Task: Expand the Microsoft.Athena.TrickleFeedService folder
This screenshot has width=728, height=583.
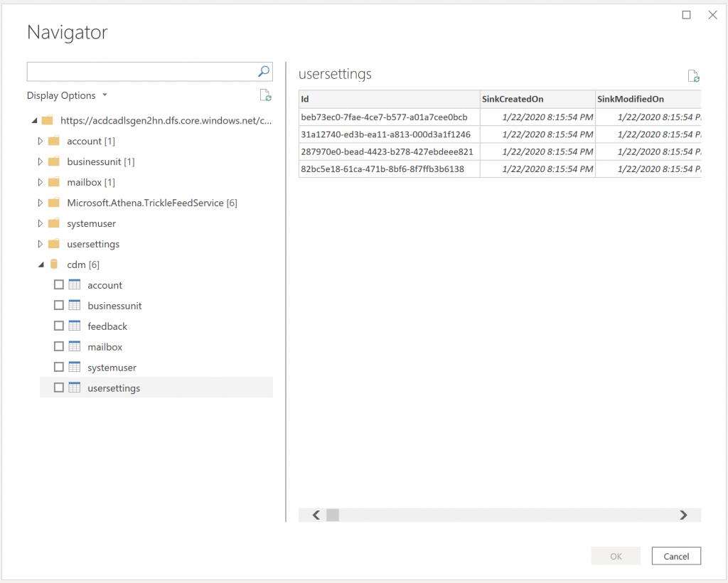Action: point(41,203)
